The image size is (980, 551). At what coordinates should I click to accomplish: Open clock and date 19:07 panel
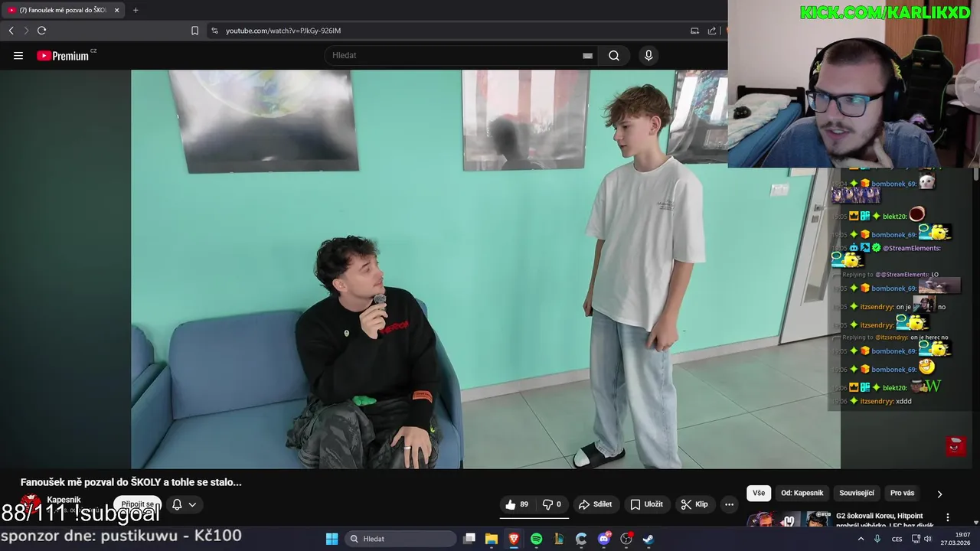click(x=955, y=539)
